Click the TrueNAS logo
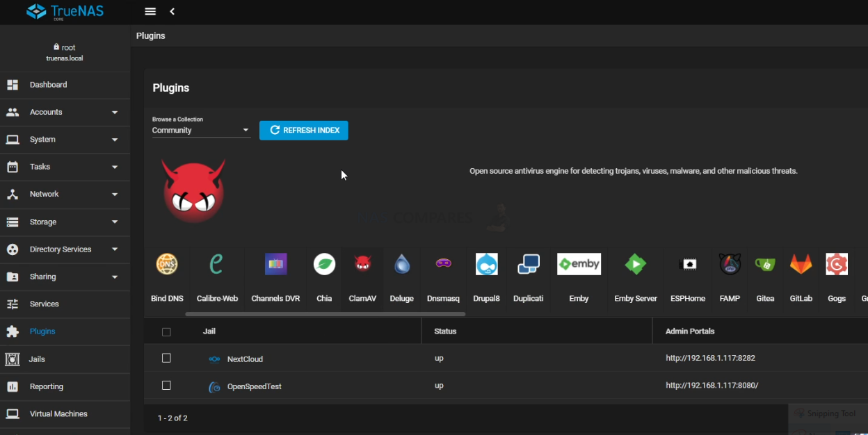The width and height of the screenshot is (868, 435). point(65,12)
